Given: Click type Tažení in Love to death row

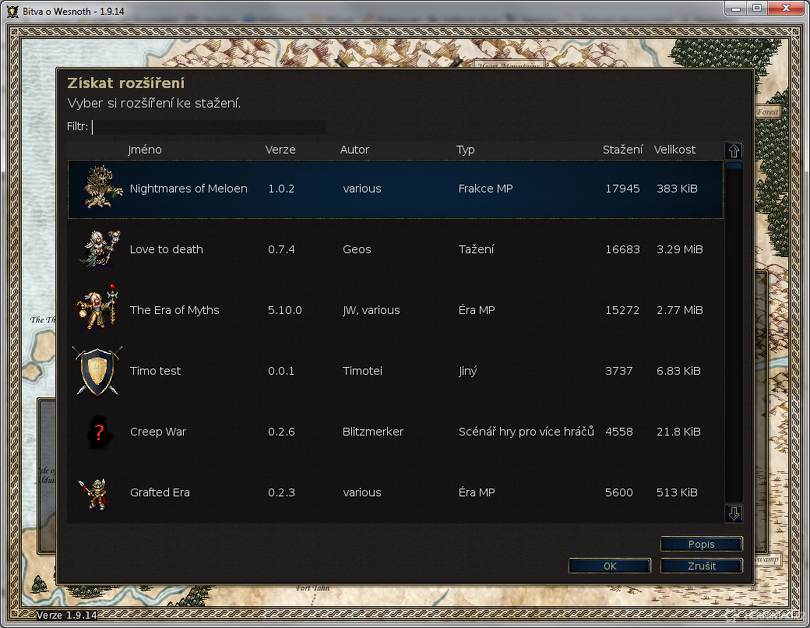Looking at the screenshot, I should click(476, 249).
